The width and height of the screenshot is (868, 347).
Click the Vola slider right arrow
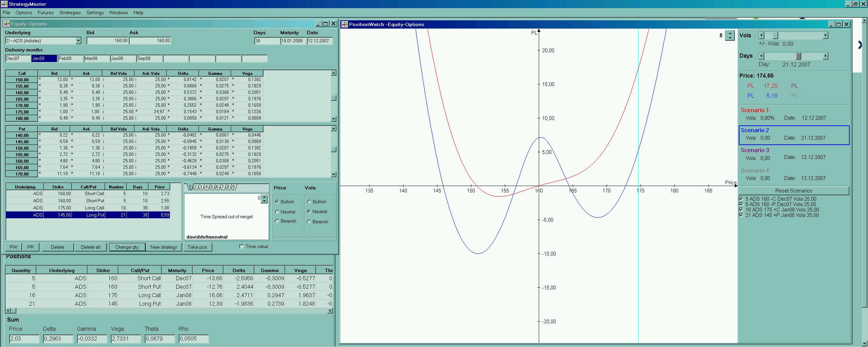825,35
